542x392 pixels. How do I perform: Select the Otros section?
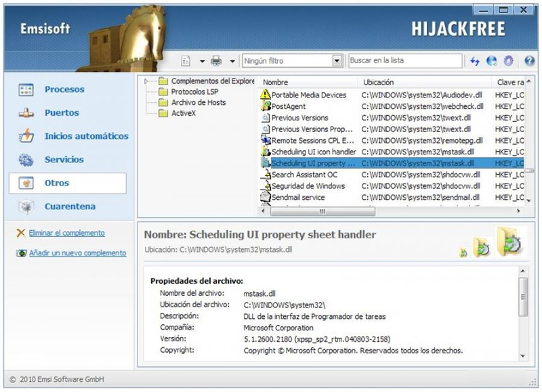click(68, 183)
